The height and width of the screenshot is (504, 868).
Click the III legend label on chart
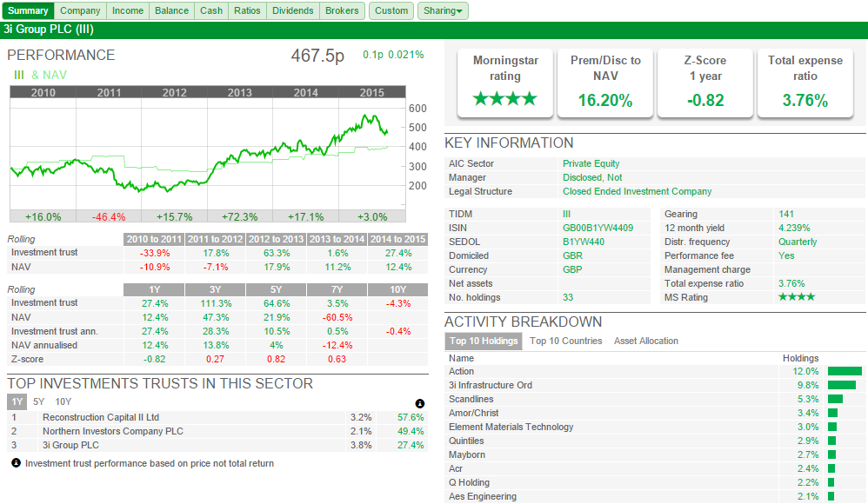tap(19, 75)
